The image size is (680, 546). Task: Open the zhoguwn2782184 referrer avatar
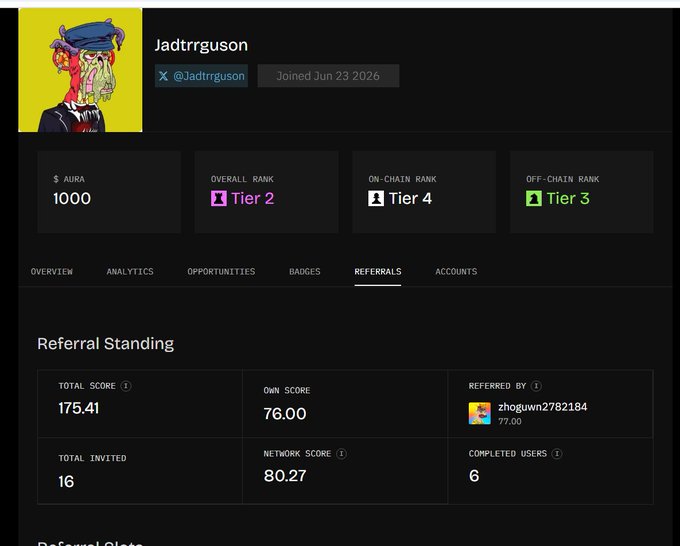(x=480, y=413)
